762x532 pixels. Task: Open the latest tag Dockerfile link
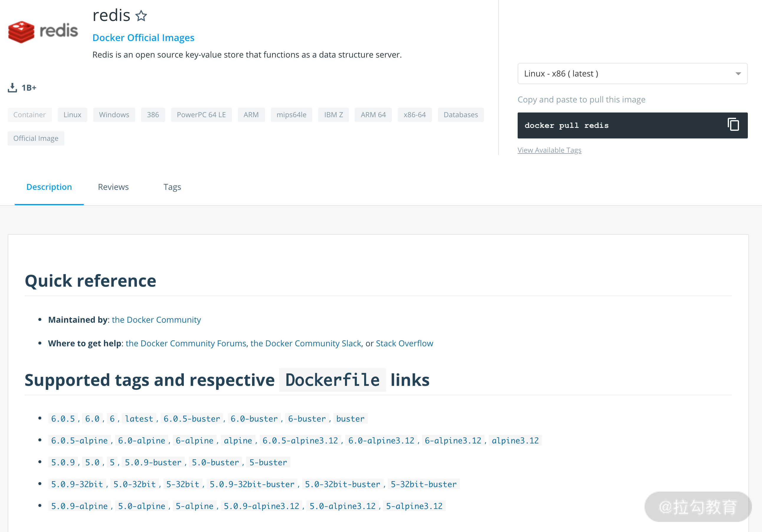139,418
